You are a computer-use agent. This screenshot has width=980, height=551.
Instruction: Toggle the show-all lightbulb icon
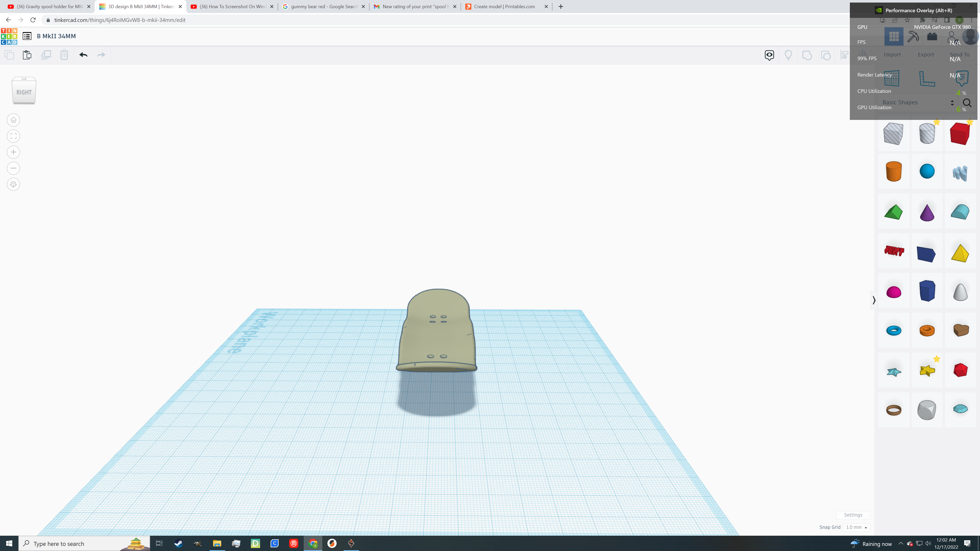[788, 55]
